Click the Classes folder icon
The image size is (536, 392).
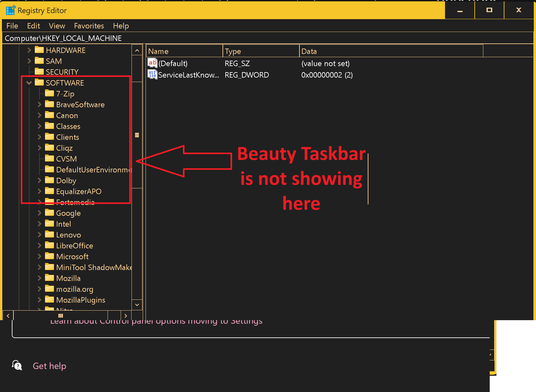point(49,126)
